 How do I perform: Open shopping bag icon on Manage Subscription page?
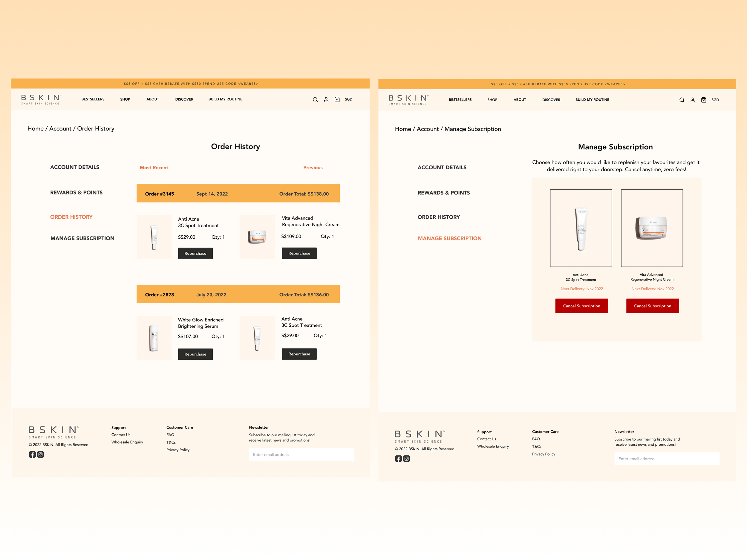click(703, 100)
